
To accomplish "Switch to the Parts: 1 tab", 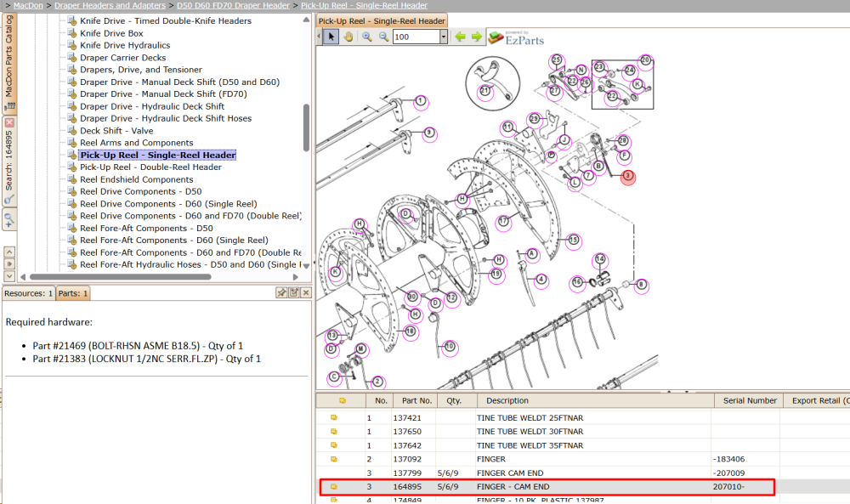I will 72,293.
